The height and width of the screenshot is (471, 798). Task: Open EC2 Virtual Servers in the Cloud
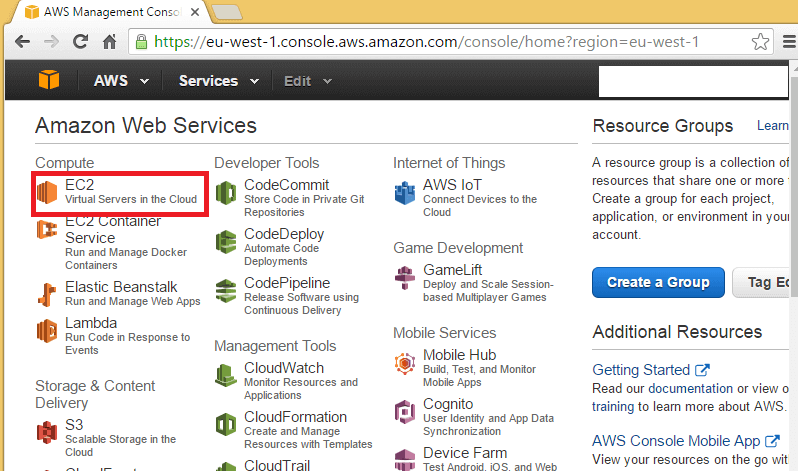pos(120,194)
